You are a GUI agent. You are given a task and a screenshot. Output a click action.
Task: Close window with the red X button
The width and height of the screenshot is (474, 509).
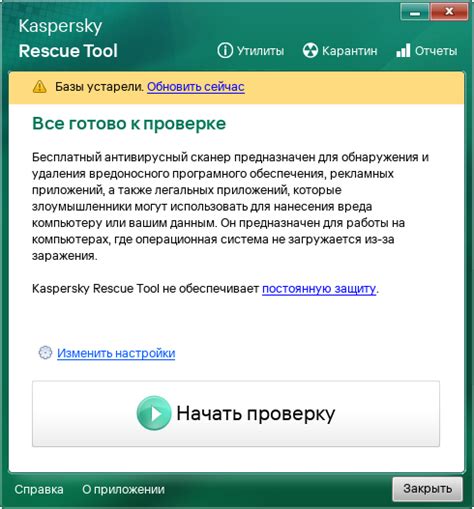pos(449,12)
